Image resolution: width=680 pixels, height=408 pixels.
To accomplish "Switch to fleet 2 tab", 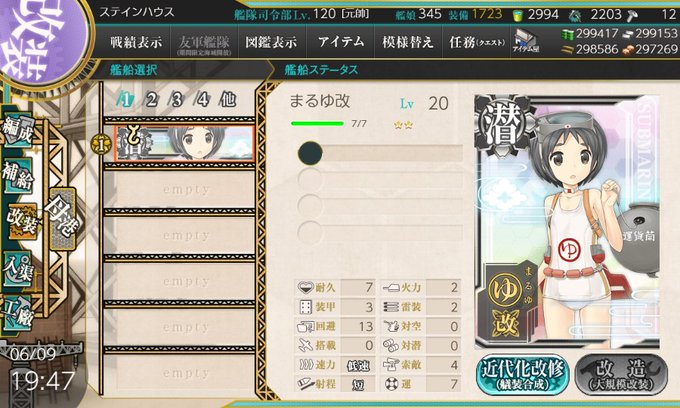I will point(151,100).
